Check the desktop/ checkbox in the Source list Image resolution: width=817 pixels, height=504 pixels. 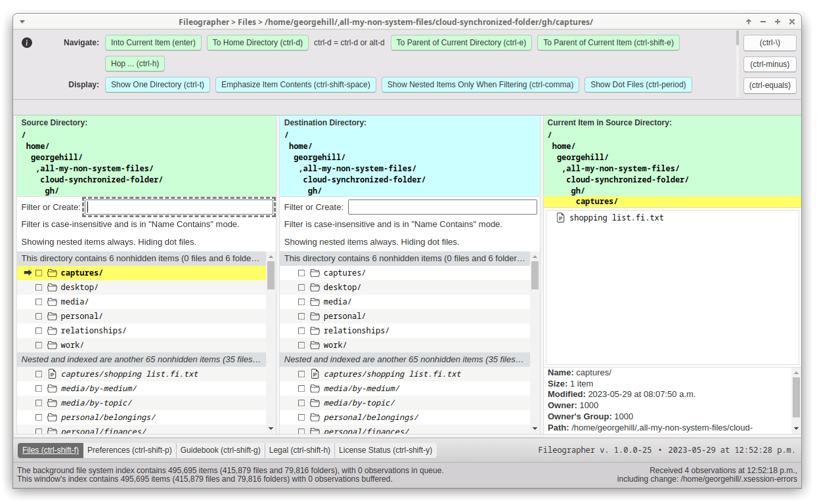(39, 287)
